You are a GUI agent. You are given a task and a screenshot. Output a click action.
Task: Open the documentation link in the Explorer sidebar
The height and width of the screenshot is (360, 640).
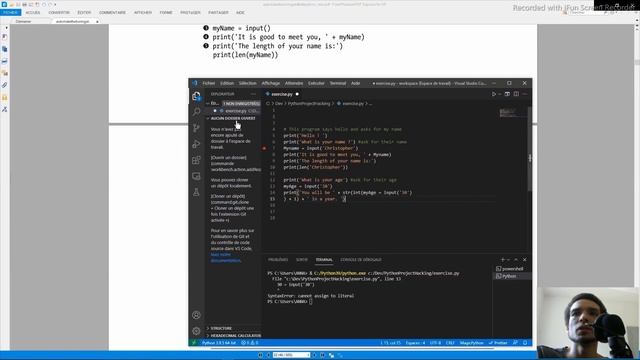226,258
